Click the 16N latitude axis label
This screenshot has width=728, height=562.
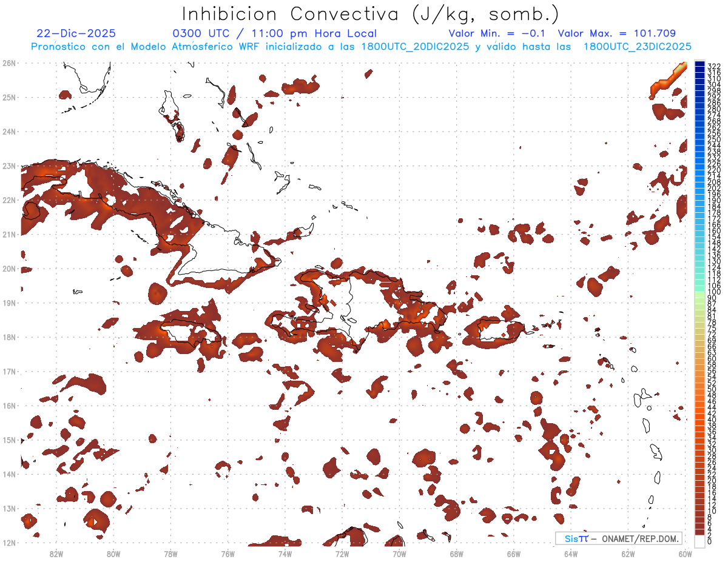8,406
